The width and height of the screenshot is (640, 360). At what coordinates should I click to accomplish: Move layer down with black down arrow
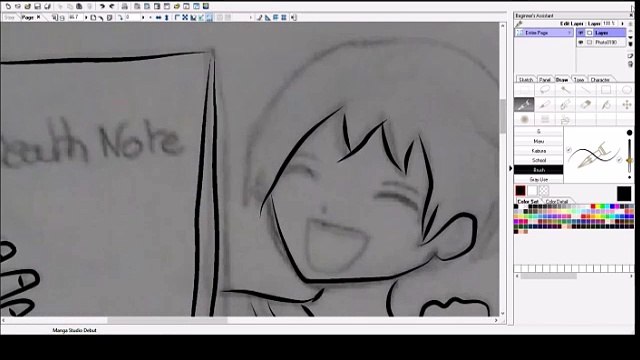[x=630, y=38]
